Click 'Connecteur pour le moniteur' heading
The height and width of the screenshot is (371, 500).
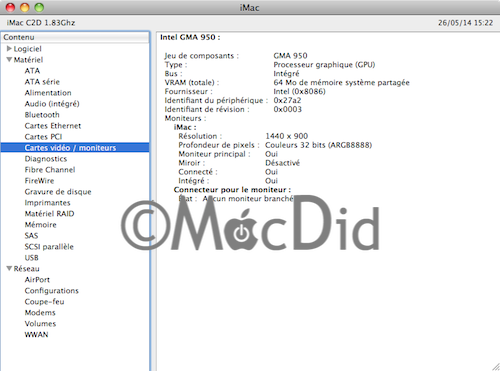tap(232, 190)
